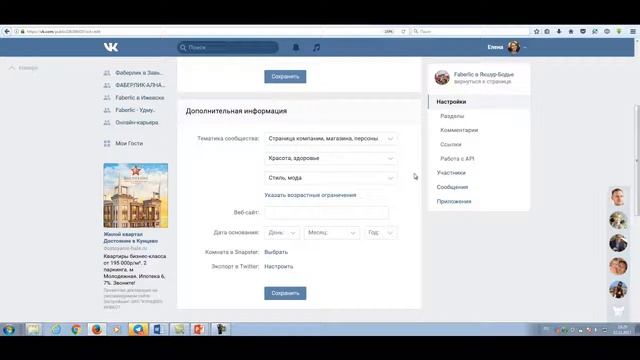
Task: Collapse the Наверх scroll-up chevron
Action: (12, 68)
